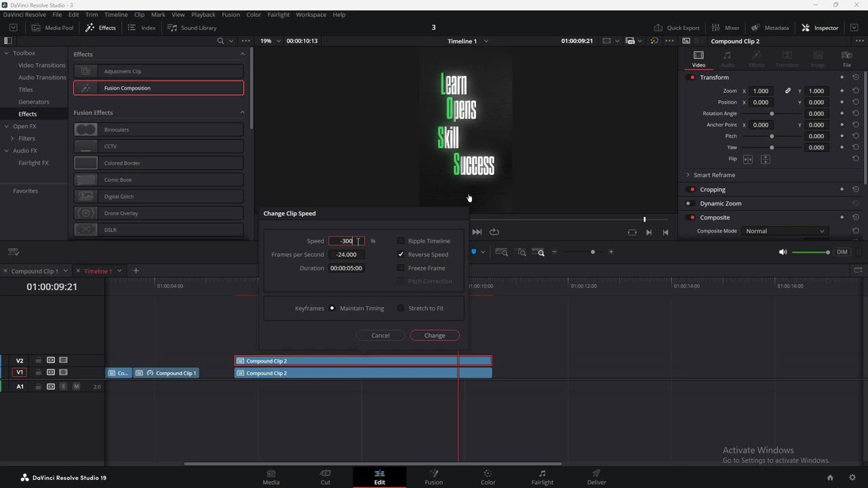The image size is (868, 488).
Task: Open the Fusion page icon
Action: tap(433, 474)
